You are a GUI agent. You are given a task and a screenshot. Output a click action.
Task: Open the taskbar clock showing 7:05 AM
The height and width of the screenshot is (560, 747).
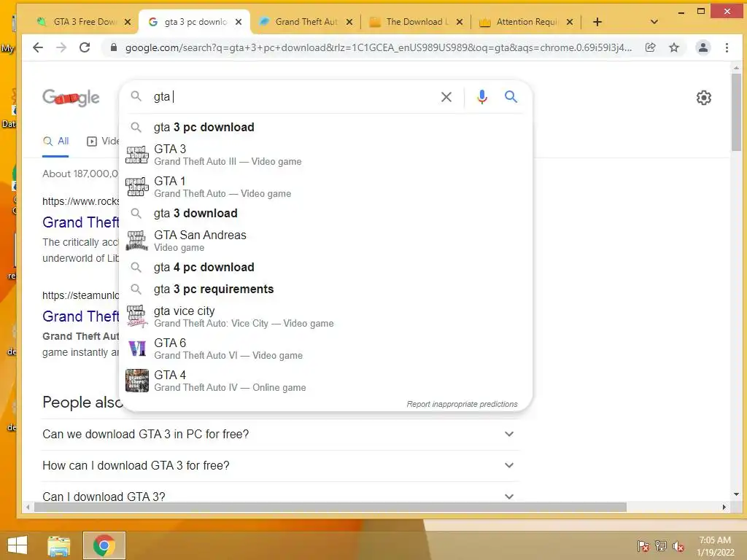pos(715,546)
